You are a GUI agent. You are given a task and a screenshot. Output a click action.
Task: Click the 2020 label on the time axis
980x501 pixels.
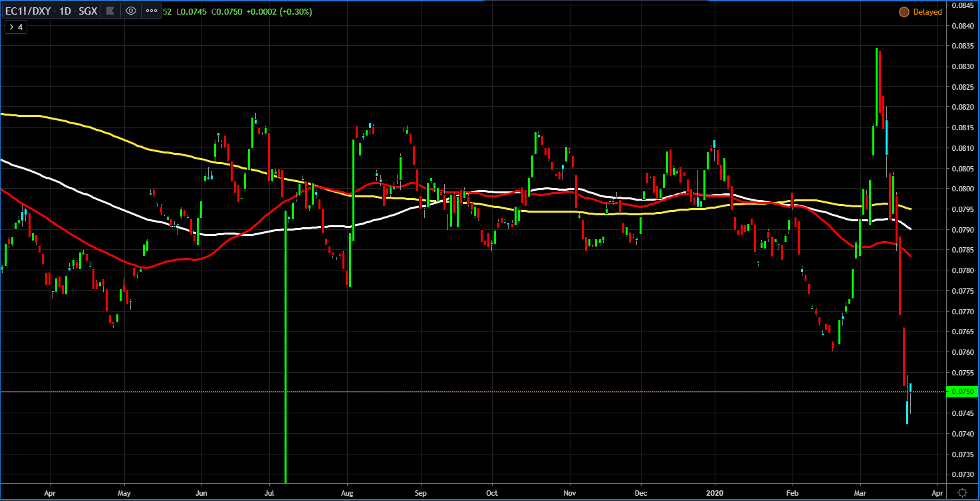[715, 494]
